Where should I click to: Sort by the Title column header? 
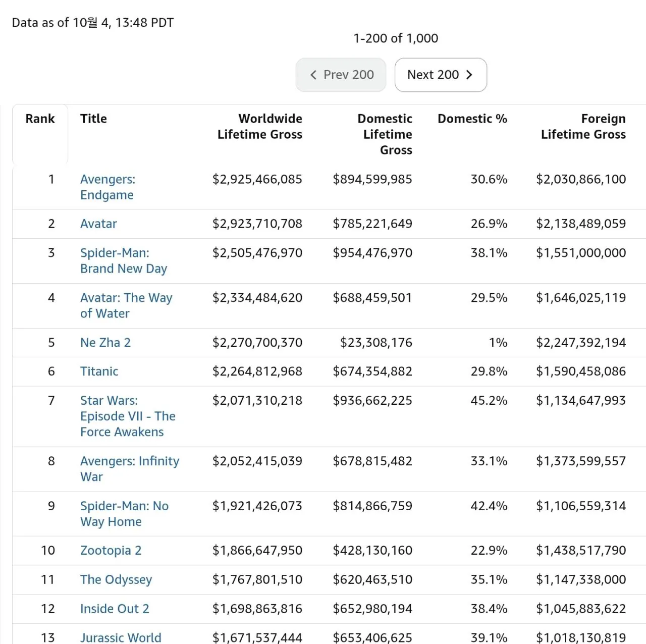94,119
